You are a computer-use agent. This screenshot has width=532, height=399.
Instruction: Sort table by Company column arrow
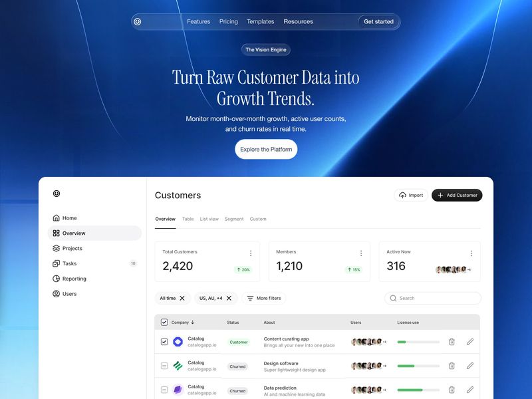coord(193,323)
